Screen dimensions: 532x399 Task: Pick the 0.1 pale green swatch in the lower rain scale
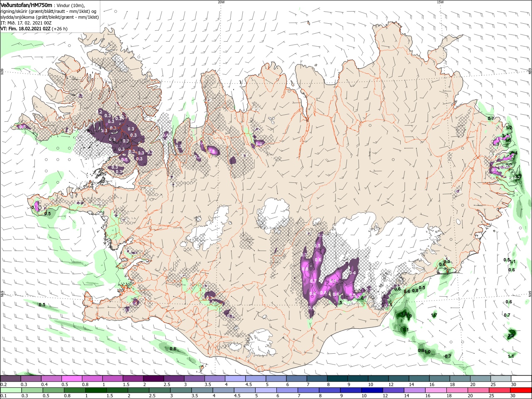point(11,390)
